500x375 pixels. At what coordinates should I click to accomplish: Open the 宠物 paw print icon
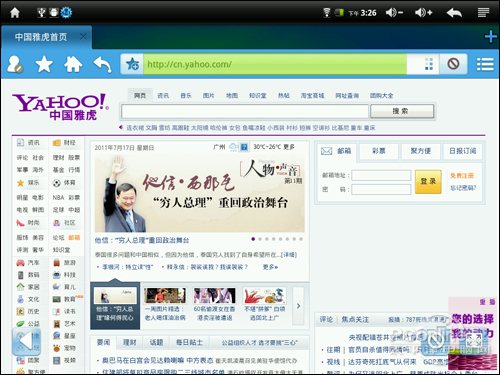tap(57, 348)
